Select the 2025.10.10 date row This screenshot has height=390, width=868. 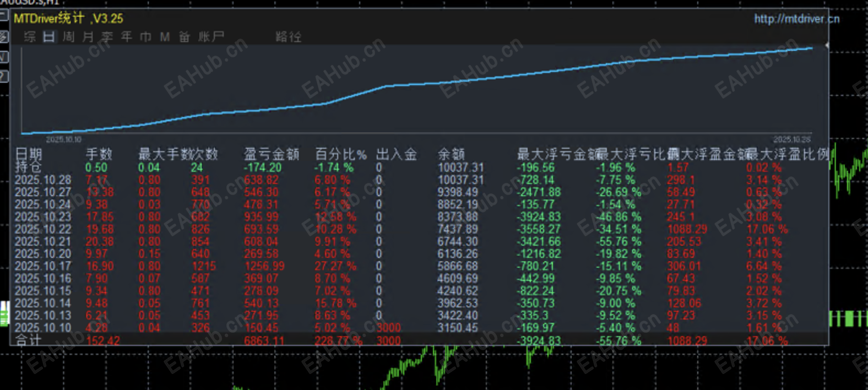(43, 328)
